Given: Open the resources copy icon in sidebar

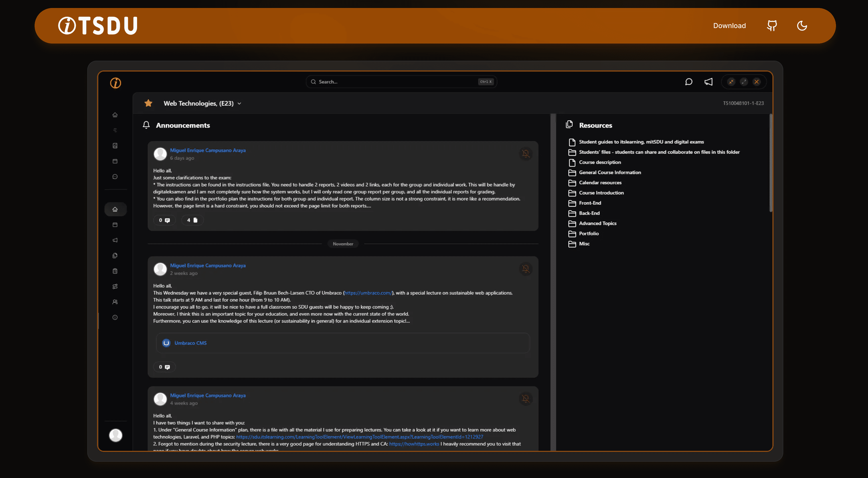Looking at the screenshot, I should 115,256.
